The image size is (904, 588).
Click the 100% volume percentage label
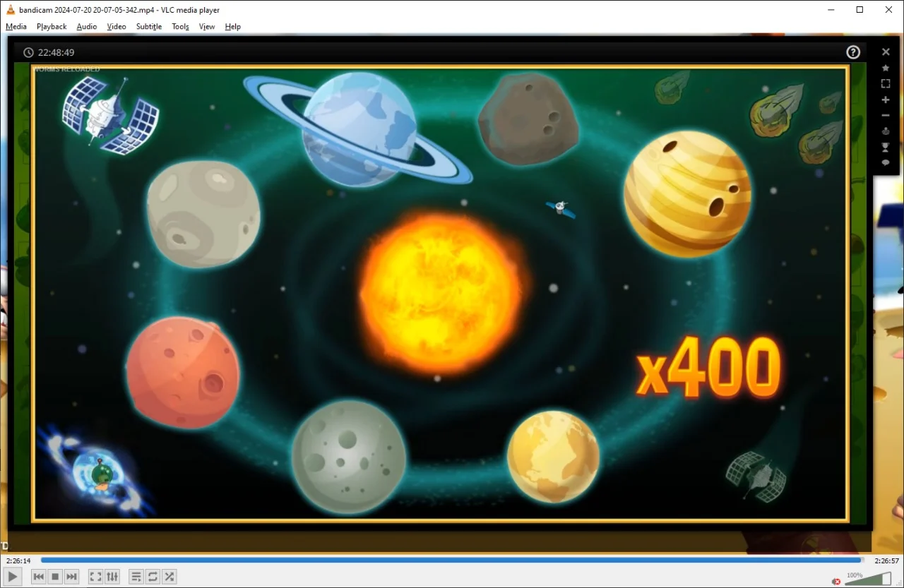[x=855, y=575]
